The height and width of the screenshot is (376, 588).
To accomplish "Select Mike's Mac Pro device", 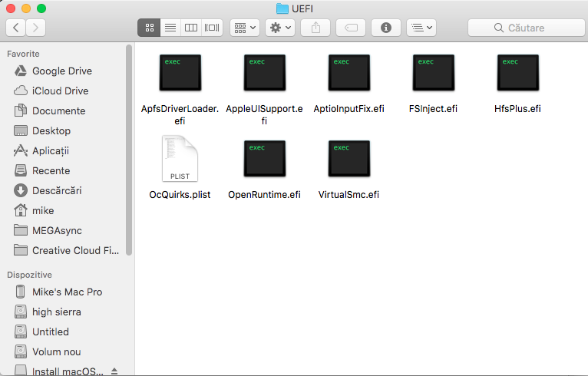I will [67, 292].
